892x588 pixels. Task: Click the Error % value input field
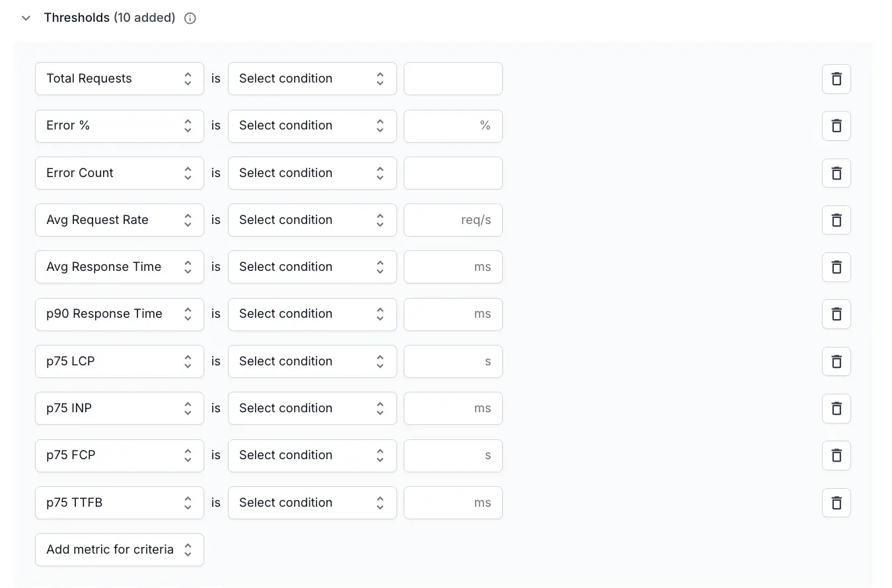[453, 126]
